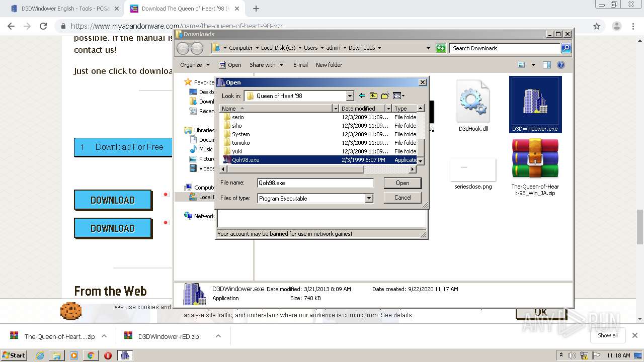Image resolution: width=644 pixels, height=362 pixels.
Task: Click New folder in Explorer toolbar
Action: click(329, 65)
